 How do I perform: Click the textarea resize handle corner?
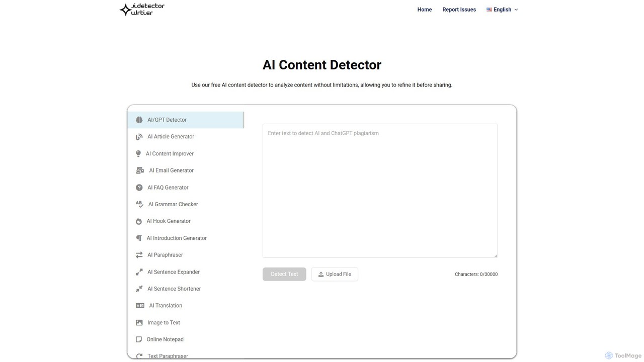pyautogui.click(x=496, y=255)
